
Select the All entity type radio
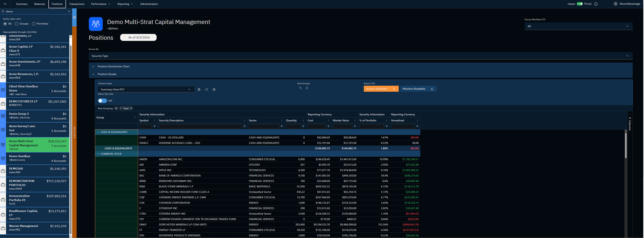pyautogui.click(x=5, y=24)
